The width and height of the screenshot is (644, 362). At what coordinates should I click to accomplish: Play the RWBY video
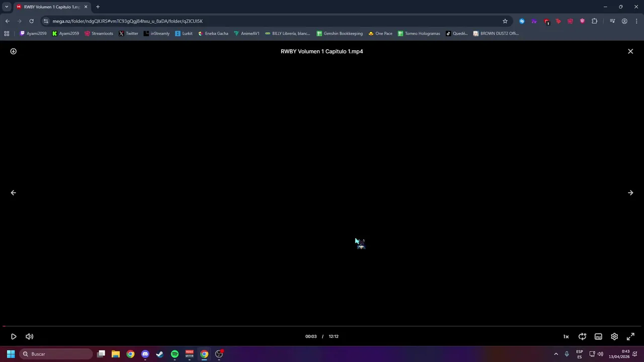point(14,336)
